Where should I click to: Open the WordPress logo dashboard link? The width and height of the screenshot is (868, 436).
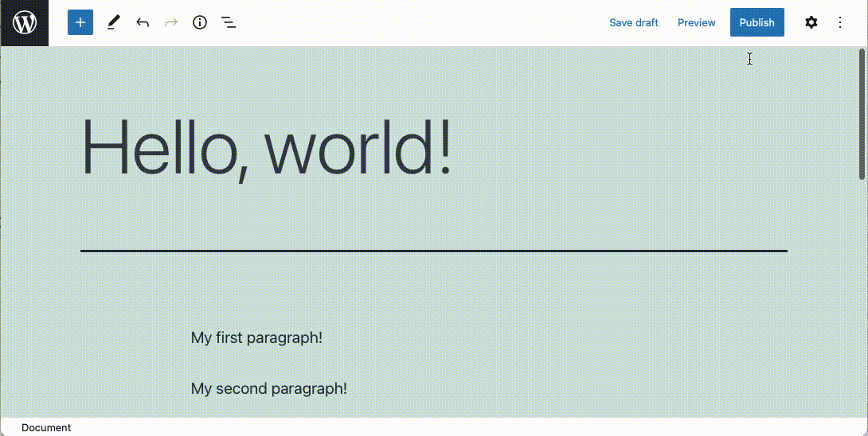[x=25, y=23]
